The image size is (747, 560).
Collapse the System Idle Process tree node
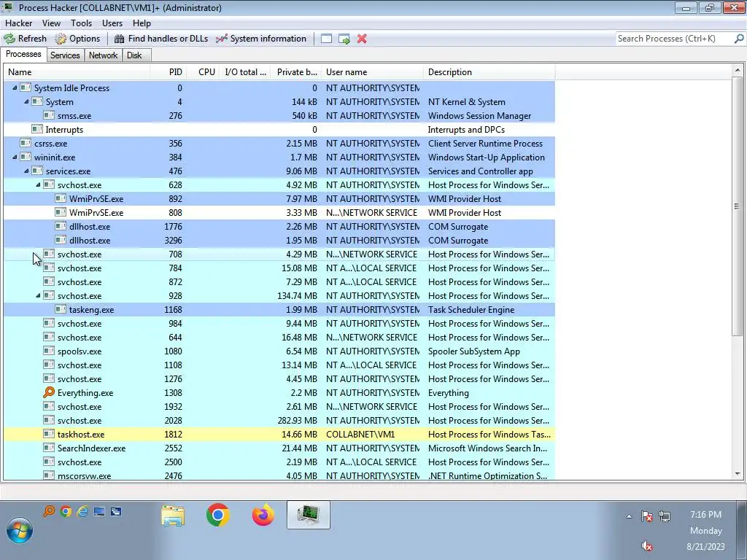pos(15,87)
